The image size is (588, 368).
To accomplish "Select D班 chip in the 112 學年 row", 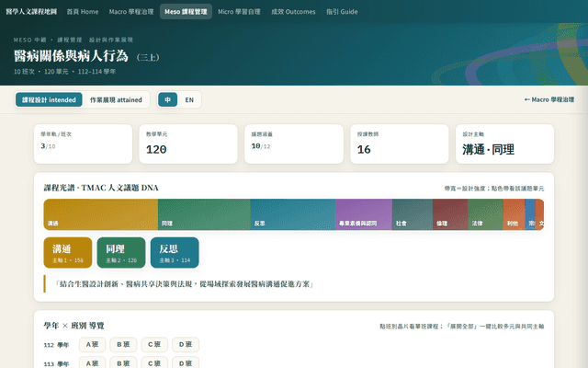I will (x=186, y=345).
